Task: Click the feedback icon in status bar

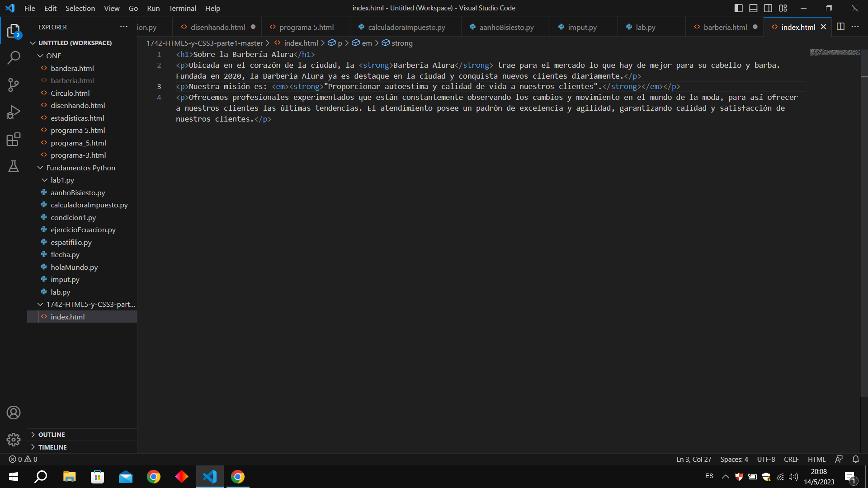Action: coord(839,459)
